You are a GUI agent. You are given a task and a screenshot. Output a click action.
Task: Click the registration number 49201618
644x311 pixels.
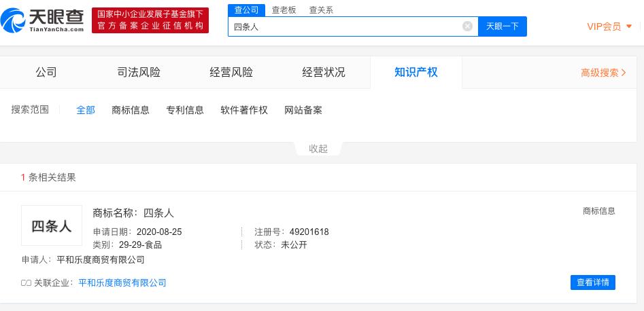pyautogui.click(x=309, y=232)
